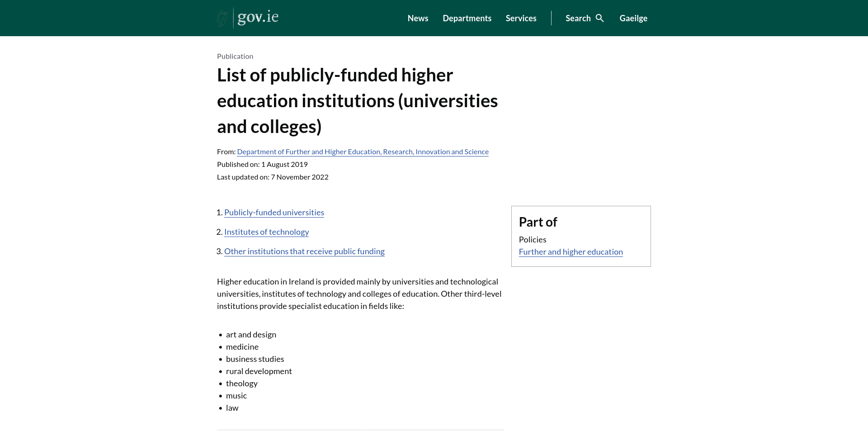This screenshot has height=441, width=868.
Task: Jump to Publicly-funded universities section
Action: pos(274,213)
